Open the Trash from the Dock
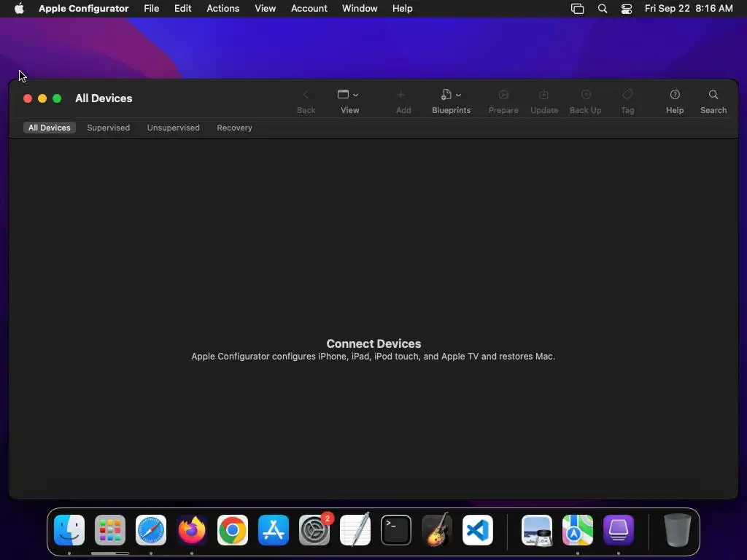 [677, 529]
